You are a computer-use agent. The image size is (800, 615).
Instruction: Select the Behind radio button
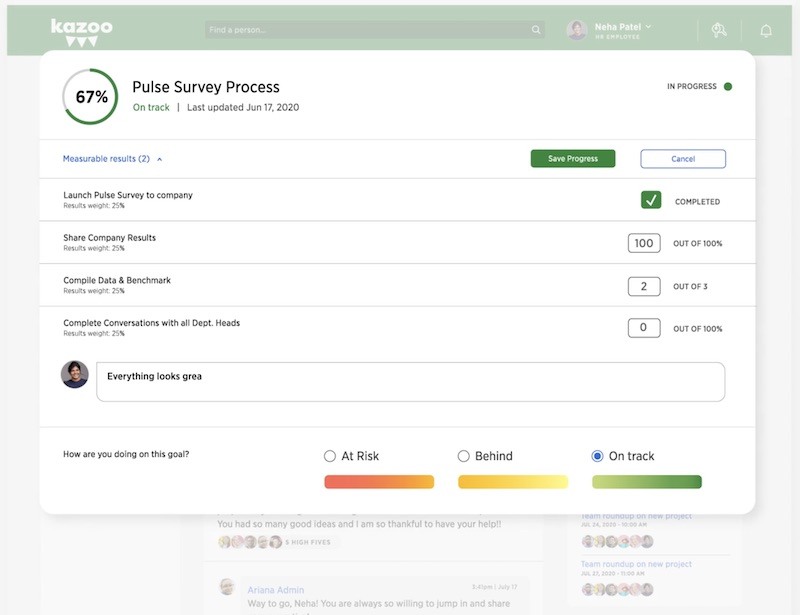(463, 455)
